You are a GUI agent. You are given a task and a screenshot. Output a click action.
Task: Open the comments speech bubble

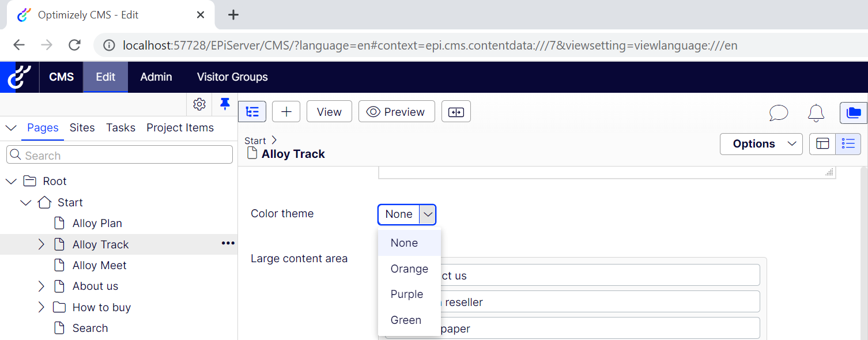tap(778, 112)
